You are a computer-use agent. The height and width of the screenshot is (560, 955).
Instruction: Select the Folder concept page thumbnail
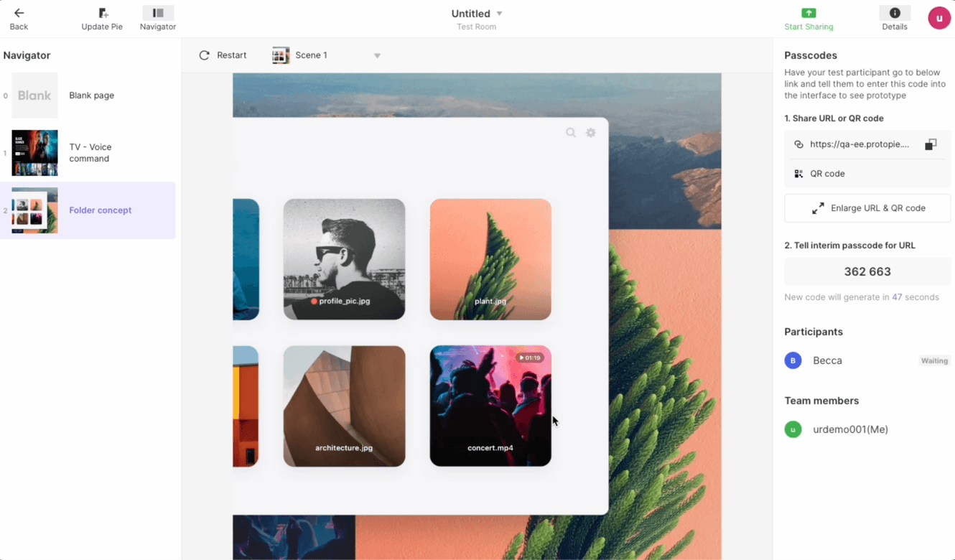pos(34,210)
